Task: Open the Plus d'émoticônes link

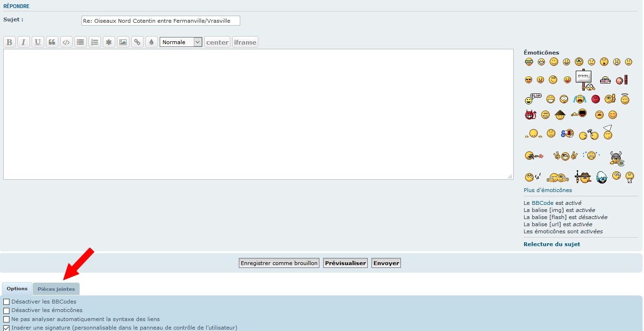Action: [547, 190]
